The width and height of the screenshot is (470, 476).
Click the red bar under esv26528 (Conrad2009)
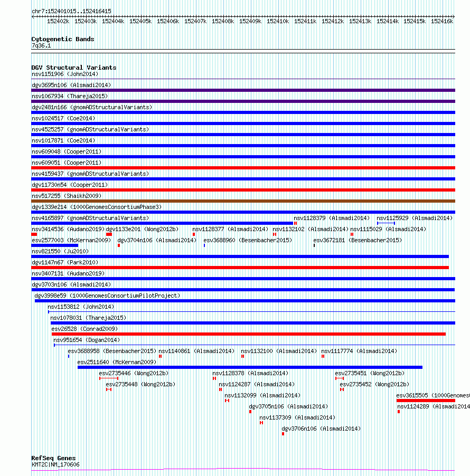[249, 334]
